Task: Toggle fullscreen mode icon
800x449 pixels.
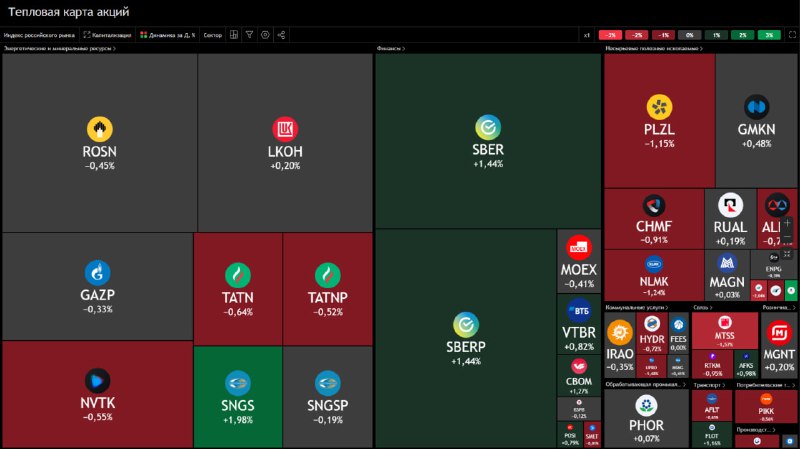Action: (x=792, y=35)
